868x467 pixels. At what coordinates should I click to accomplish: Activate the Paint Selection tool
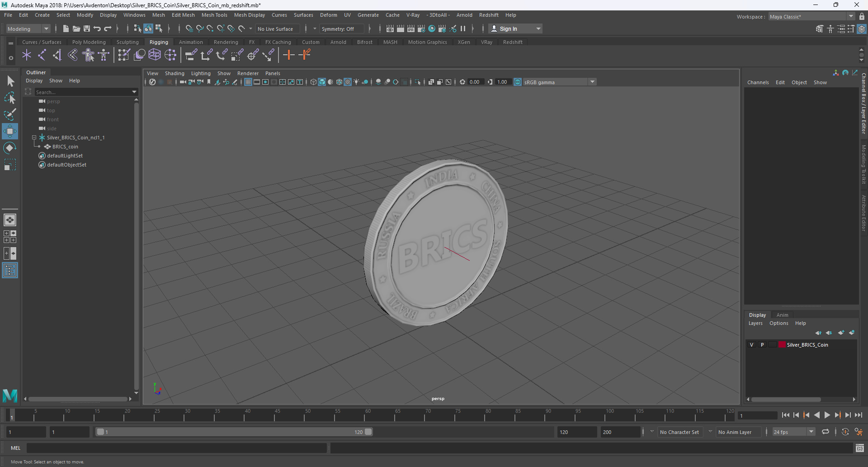point(10,114)
